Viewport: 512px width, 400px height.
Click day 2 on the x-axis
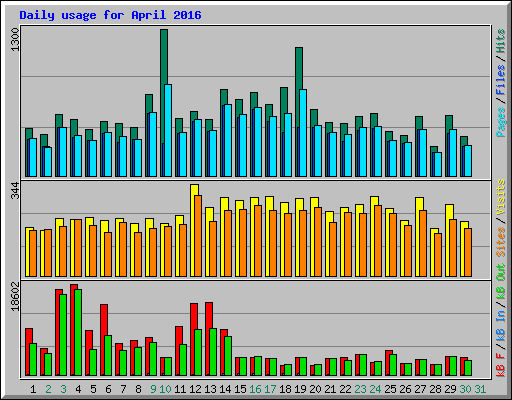tap(48, 389)
